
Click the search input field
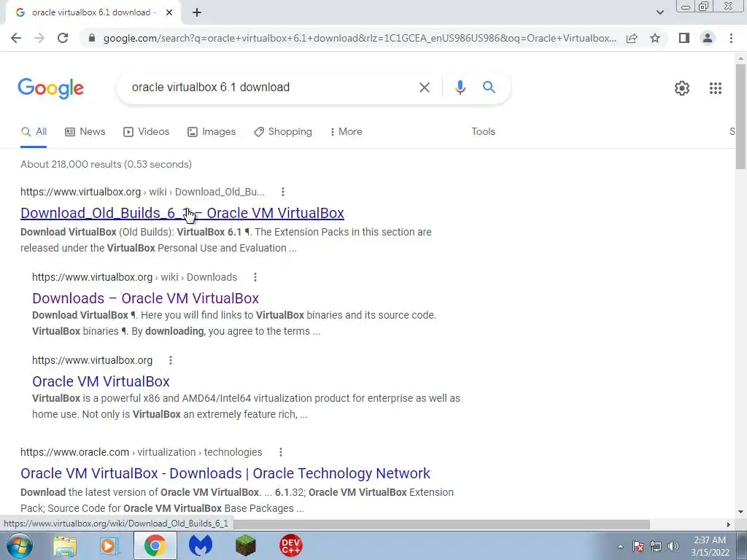(x=269, y=87)
